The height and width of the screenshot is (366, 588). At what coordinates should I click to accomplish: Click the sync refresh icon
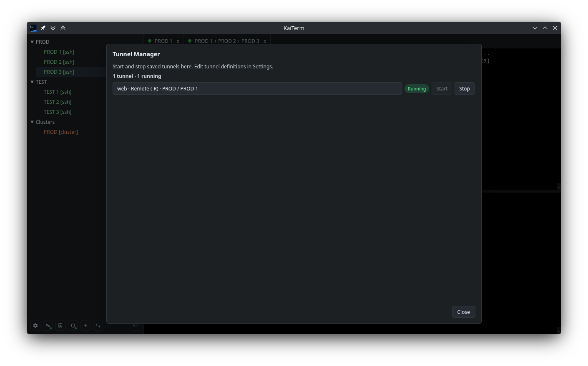(x=73, y=326)
